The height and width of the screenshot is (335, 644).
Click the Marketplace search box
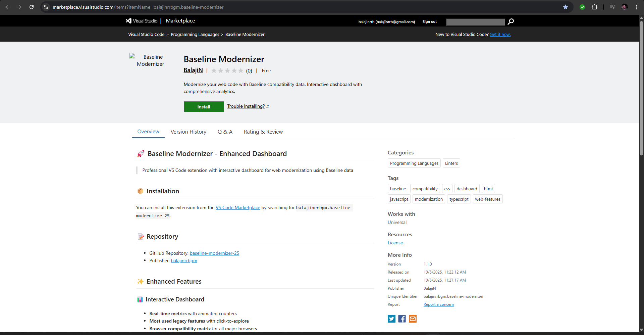(475, 22)
